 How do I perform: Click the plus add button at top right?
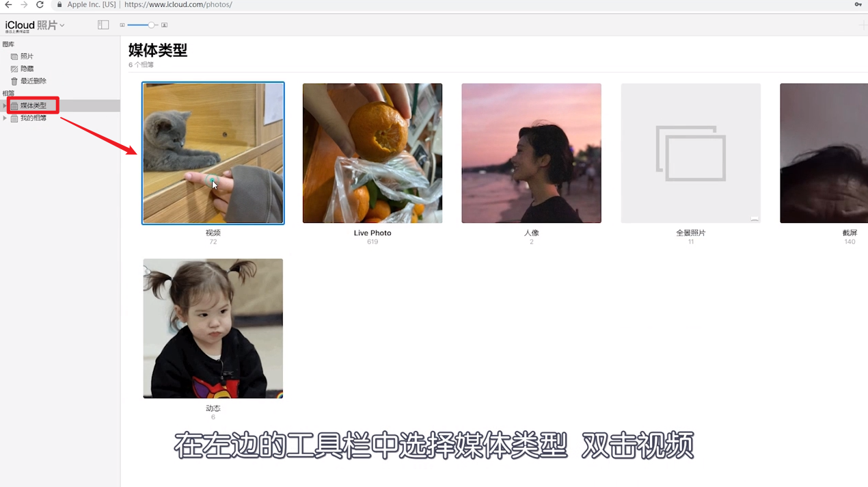(x=863, y=25)
